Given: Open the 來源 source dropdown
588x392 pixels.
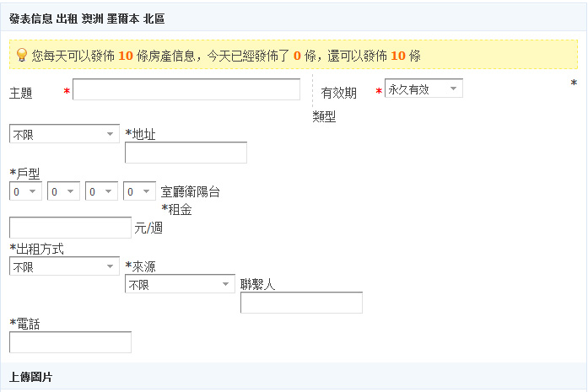Looking at the screenshot, I should (180, 285).
